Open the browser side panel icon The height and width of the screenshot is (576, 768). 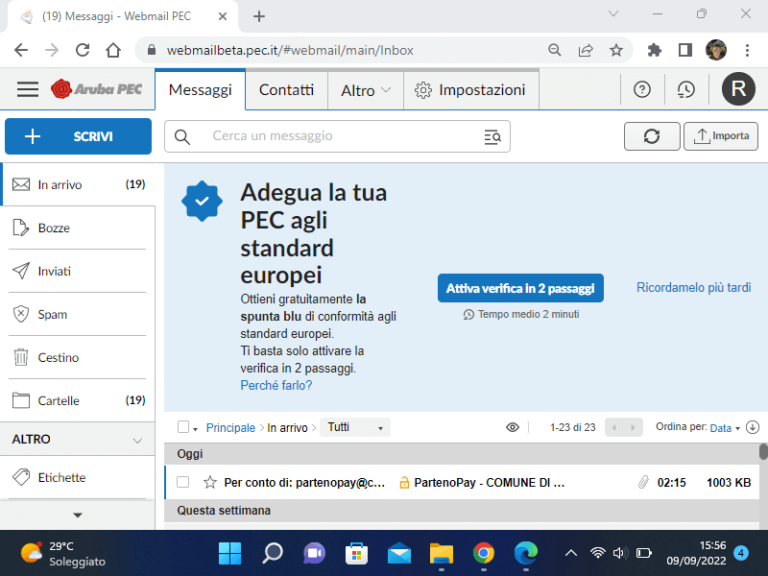point(685,50)
